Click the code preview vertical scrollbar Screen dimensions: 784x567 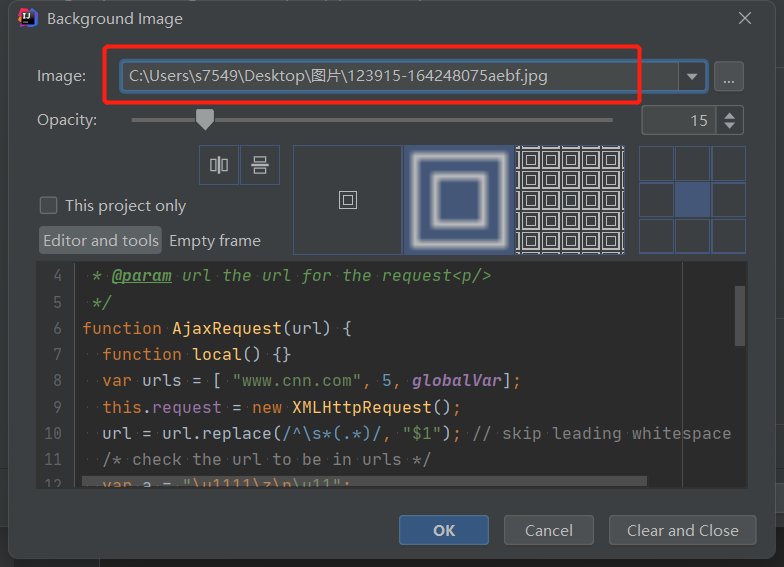[740, 316]
